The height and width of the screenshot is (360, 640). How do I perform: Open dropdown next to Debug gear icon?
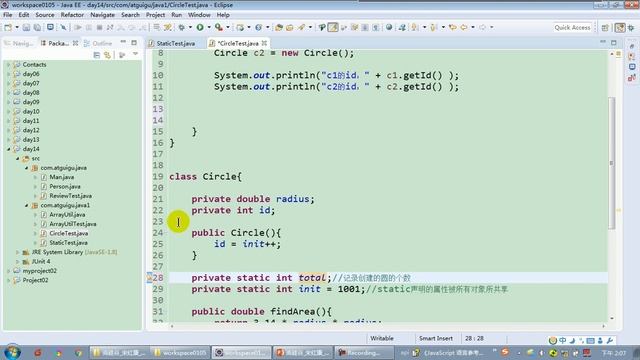[190, 27]
